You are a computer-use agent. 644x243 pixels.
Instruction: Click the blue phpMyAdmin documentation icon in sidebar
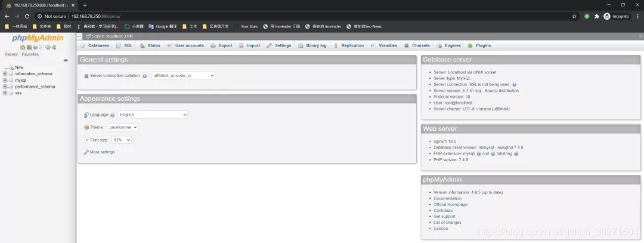pos(35,47)
